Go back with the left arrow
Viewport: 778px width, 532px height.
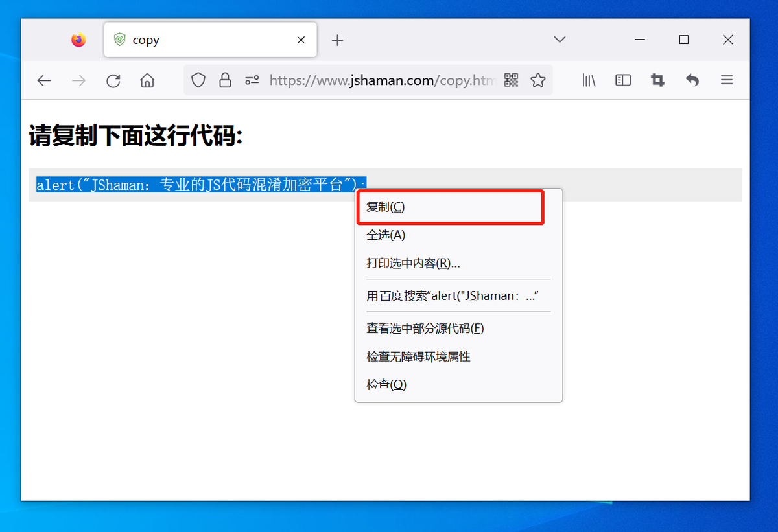[43, 80]
